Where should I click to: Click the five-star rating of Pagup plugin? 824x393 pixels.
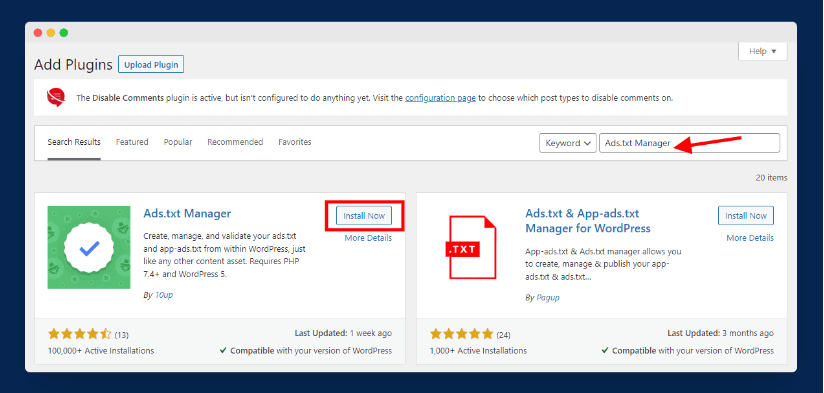point(461,334)
